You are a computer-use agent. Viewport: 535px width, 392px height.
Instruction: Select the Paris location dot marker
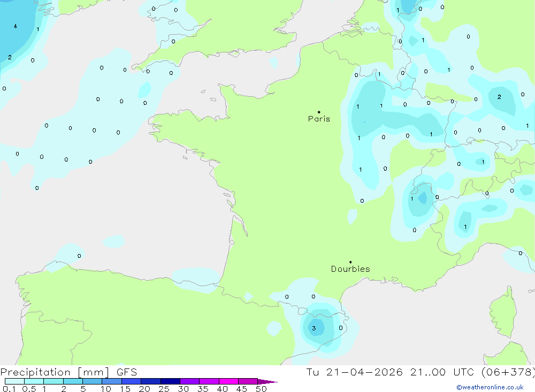click(319, 112)
